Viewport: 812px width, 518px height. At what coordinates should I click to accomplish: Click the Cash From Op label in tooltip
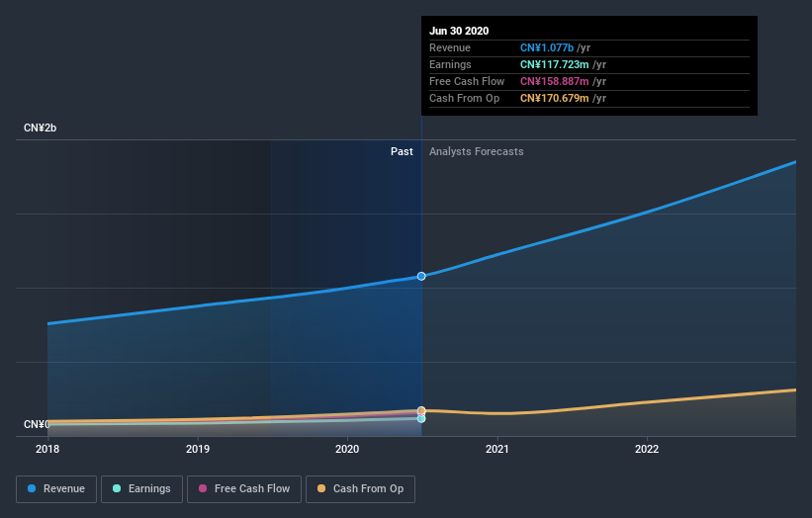(x=465, y=98)
